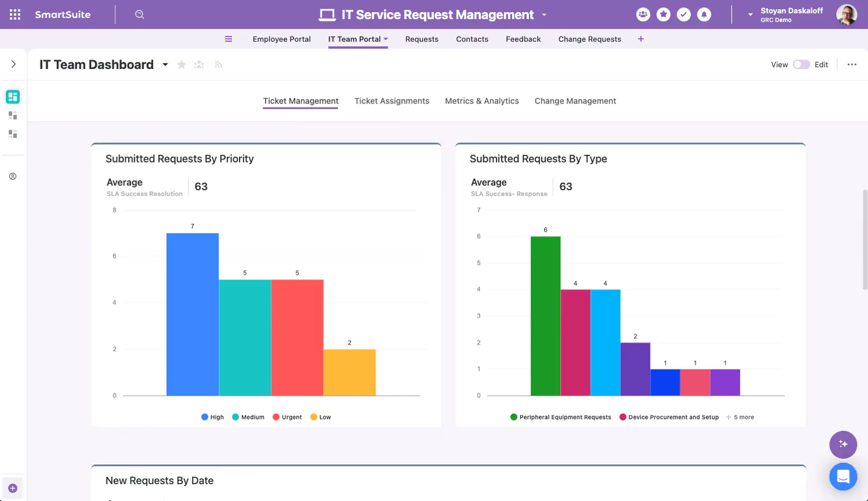The height and width of the screenshot is (501, 868).
Task: Add a new portal page with the plus button
Action: (x=639, y=39)
